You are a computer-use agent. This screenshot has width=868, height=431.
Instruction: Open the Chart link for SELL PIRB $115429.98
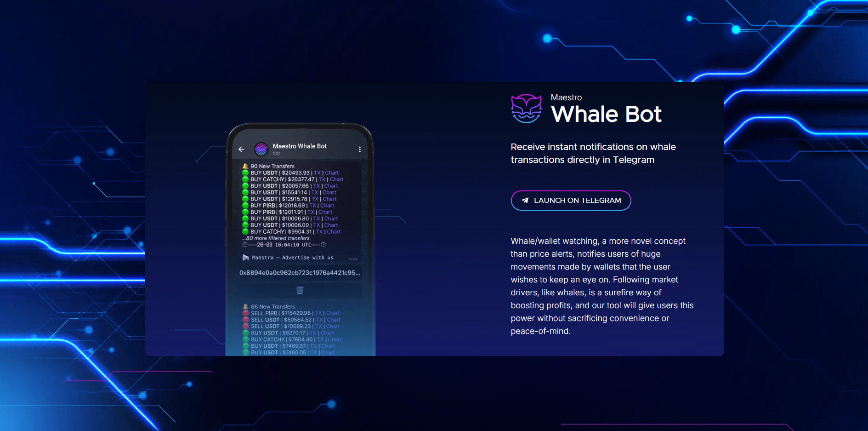333,313
